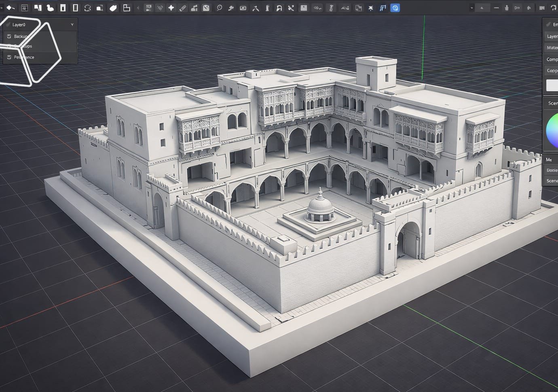The width and height of the screenshot is (558, 392).
Task: Click the four-point plus star toolbar icon
Action: pos(171,8)
